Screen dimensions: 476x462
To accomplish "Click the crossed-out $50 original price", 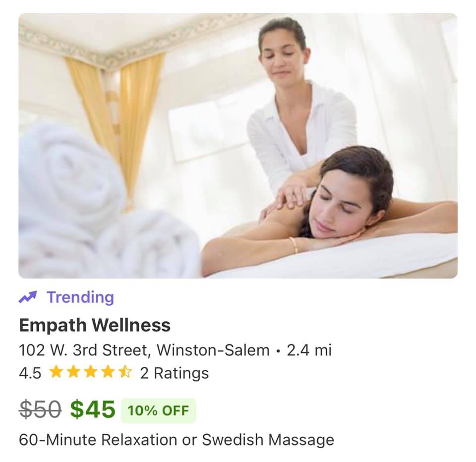I will point(40,410).
